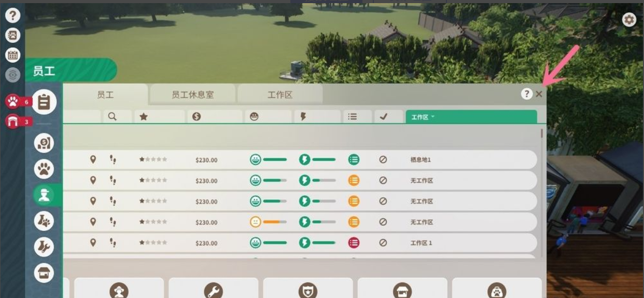The height and width of the screenshot is (298, 644).
Task: Open the wrench facilities icon in the sidebar
Action: click(44, 247)
